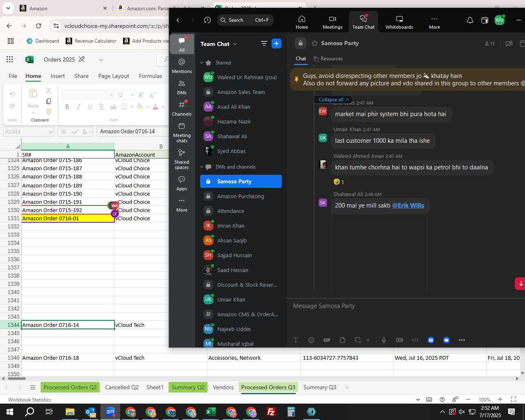Open Channels in Zoom sidebar
Image resolution: width=525 pixels, height=420 pixels.
pos(182,109)
